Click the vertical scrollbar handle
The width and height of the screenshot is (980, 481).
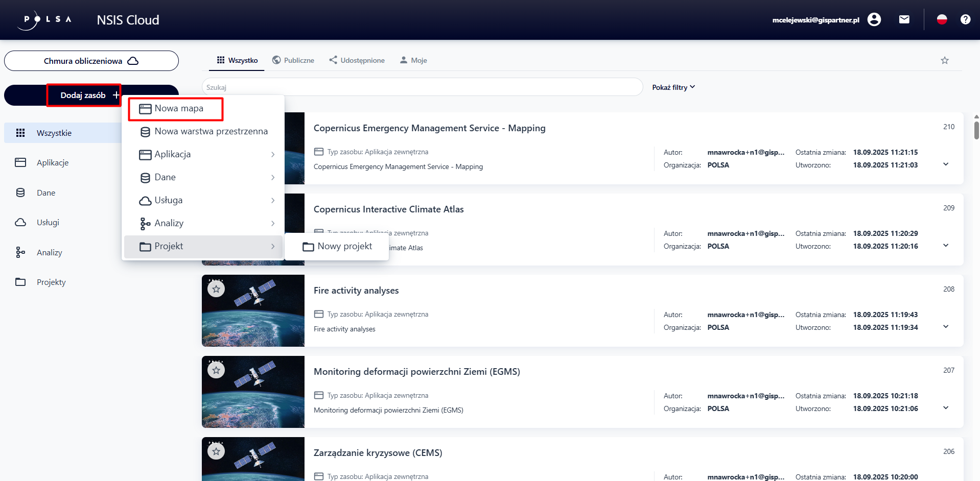tap(976, 130)
